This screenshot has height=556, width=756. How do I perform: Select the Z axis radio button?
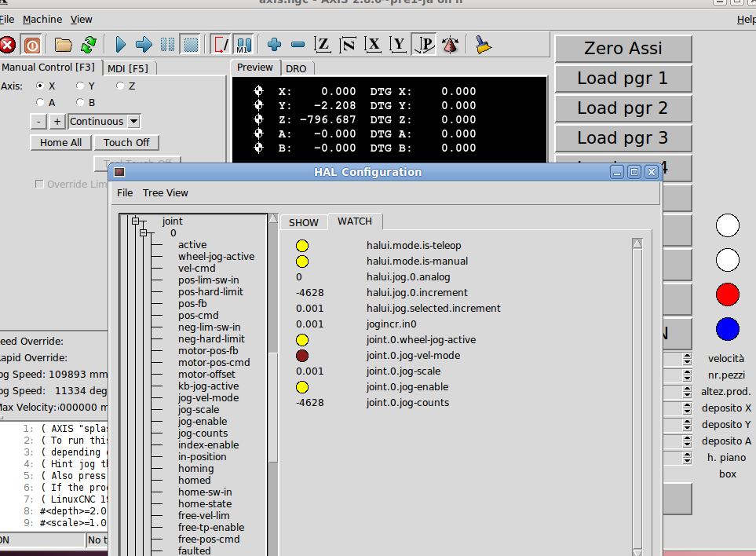coord(120,86)
